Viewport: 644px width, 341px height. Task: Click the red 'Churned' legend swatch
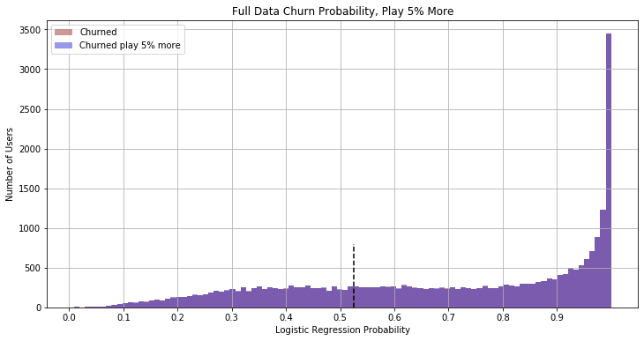coord(64,32)
